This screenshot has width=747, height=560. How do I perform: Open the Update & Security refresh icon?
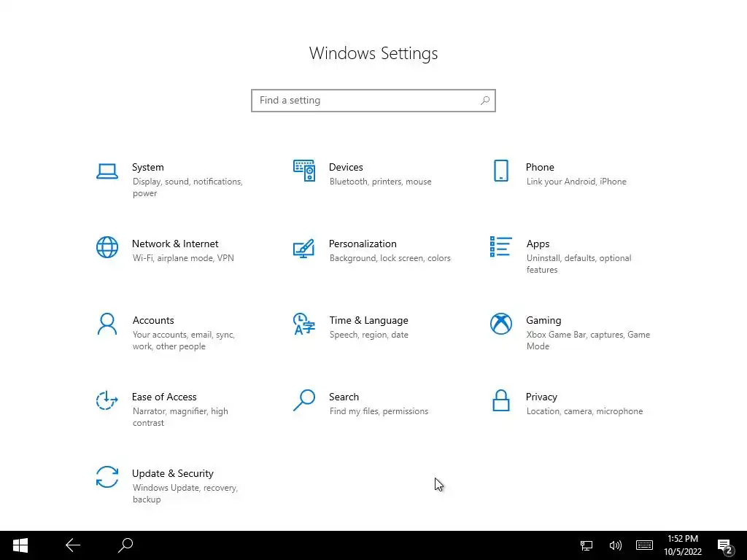[x=107, y=477]
